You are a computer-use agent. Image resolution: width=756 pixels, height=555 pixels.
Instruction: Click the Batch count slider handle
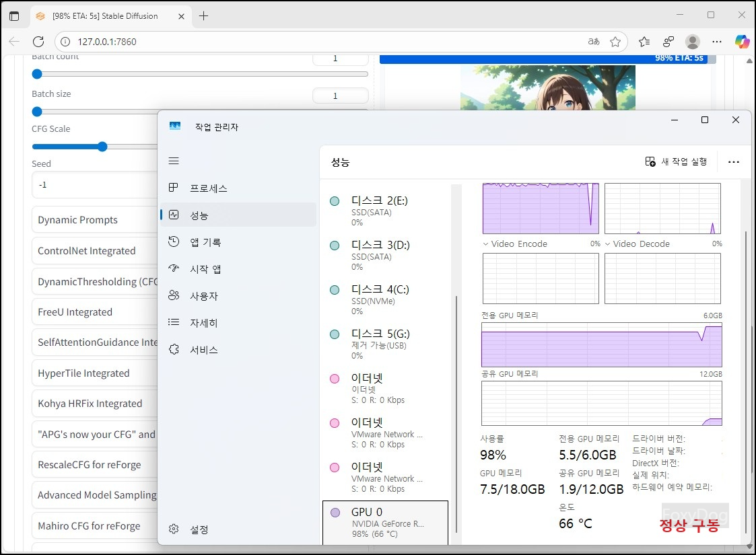pos(37,74)
